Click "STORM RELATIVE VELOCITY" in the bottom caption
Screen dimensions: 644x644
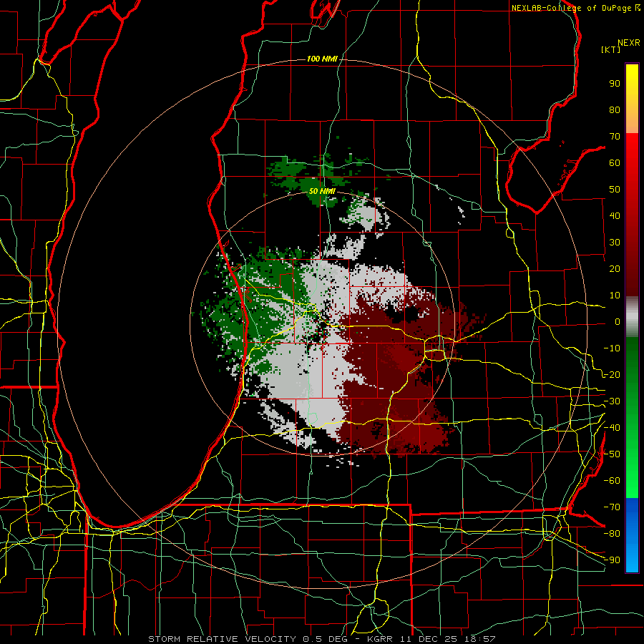[x=222, y=639]
